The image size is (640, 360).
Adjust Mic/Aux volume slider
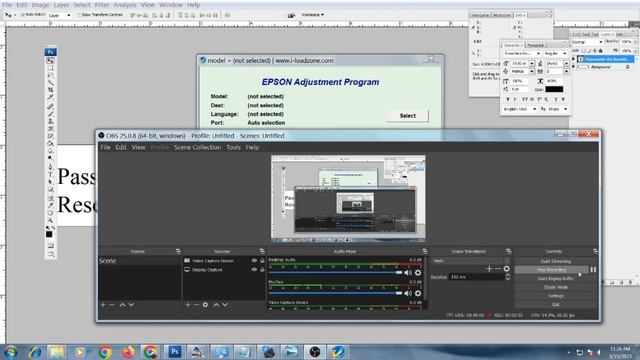336,293
